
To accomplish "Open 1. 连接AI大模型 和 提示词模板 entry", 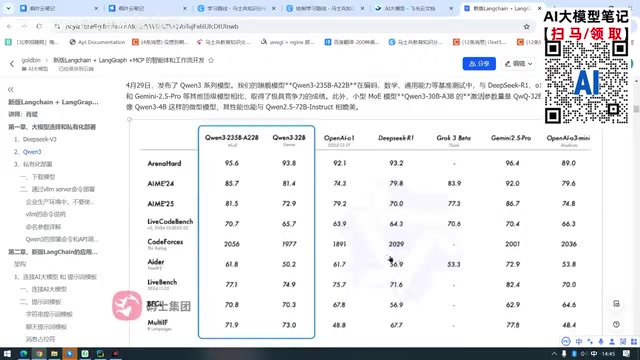I will point(56,277).
